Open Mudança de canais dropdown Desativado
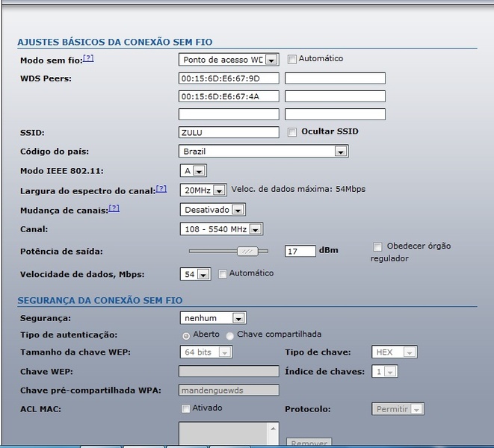494x448 pixels. click(x=213, y=210)
